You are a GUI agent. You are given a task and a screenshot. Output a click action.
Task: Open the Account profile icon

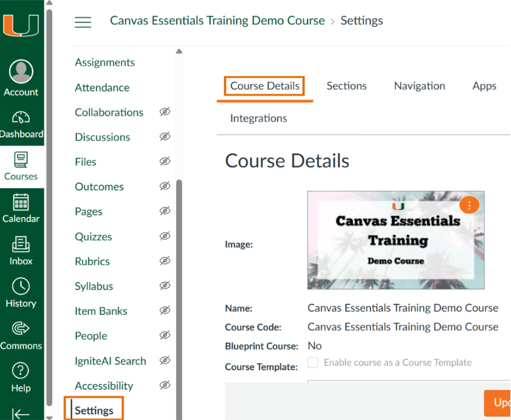click(21, 71)
